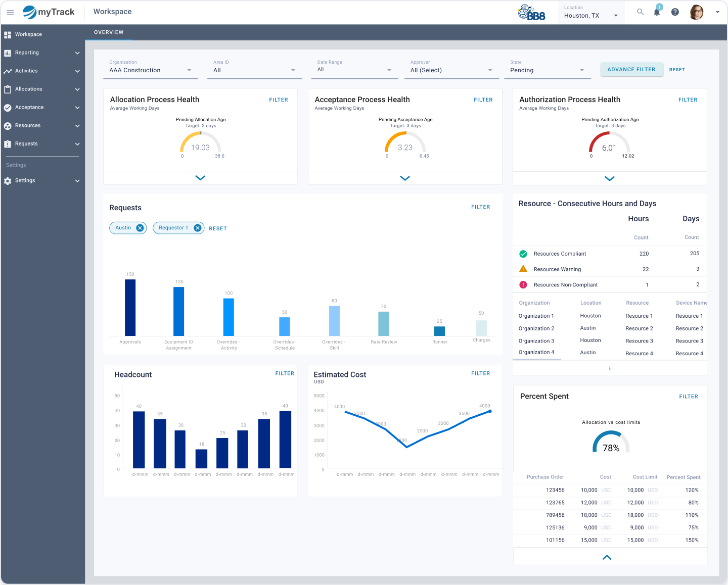The image size is (728, 585).
Task: Expand the Allocation Process Health card
Action: (x=200, y=178)
